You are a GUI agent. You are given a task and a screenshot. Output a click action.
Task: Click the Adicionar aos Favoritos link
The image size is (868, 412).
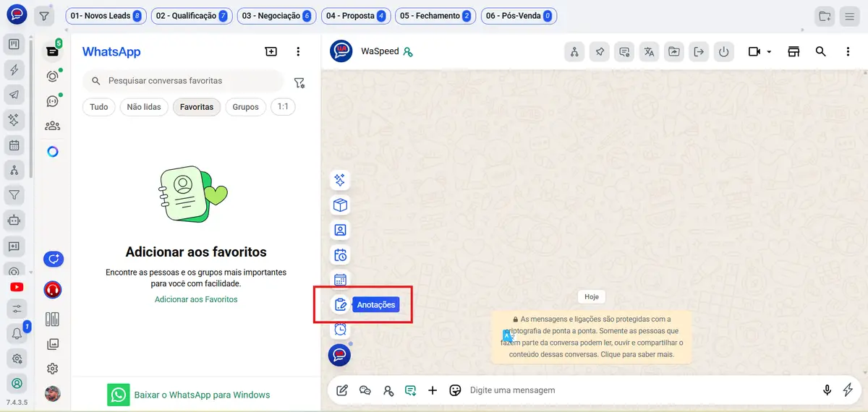196,299
